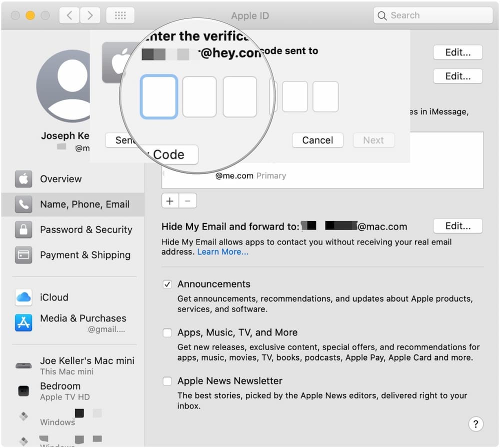Viewport: 500px width, 448px height.
Task: Uncheck the Announcements checkbox
Action: click(x=167, y=284)
